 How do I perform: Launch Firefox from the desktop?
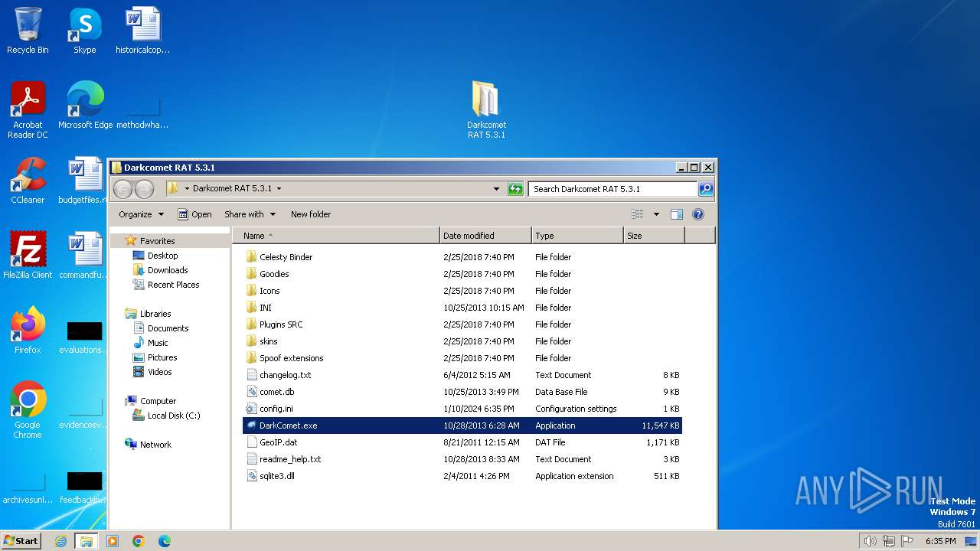click(x=28, y=331)
